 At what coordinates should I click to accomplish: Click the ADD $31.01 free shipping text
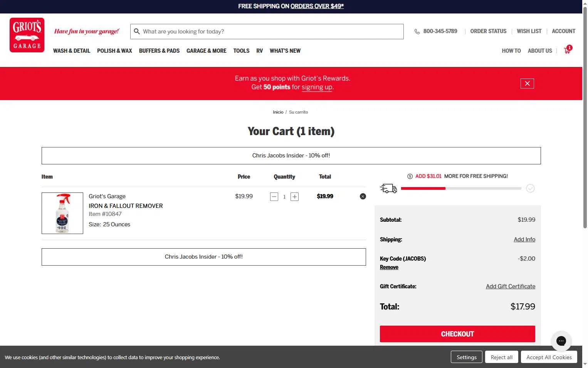(x=428, y=176)
